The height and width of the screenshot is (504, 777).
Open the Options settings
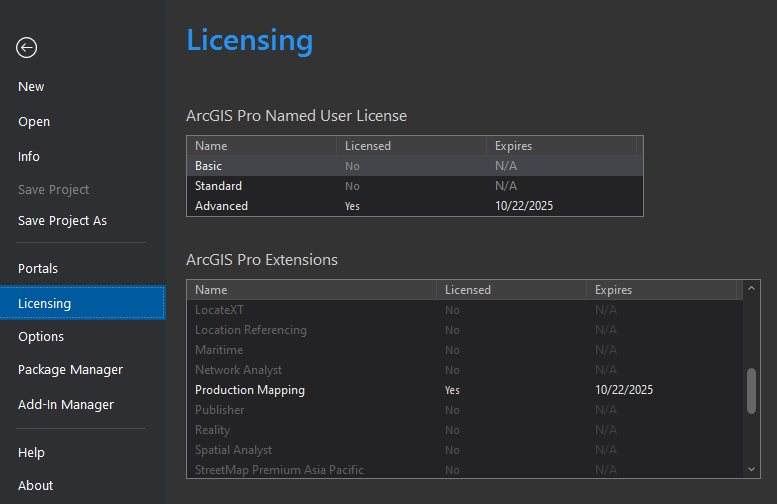pos(41,337)
